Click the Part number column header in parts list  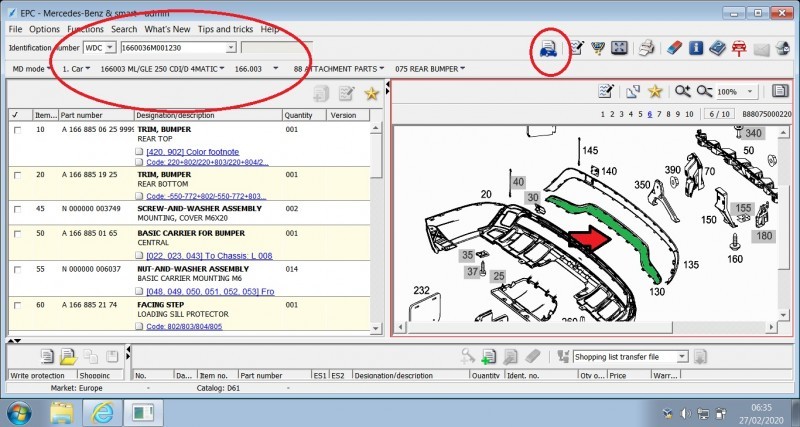[97, 115]
